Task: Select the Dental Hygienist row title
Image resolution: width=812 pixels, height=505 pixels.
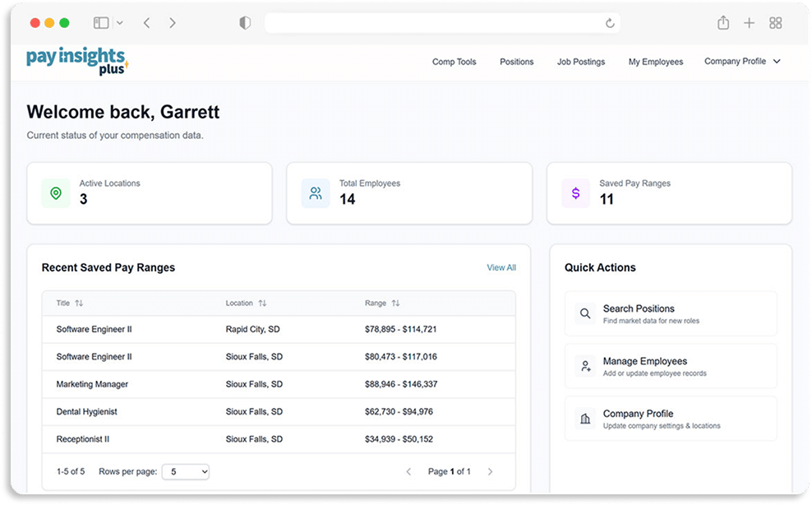Action: 86,412
